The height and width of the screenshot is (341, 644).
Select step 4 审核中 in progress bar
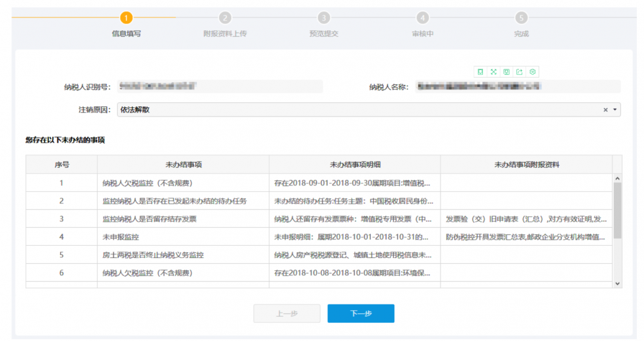pyautogui.click(x=422, y=18)
